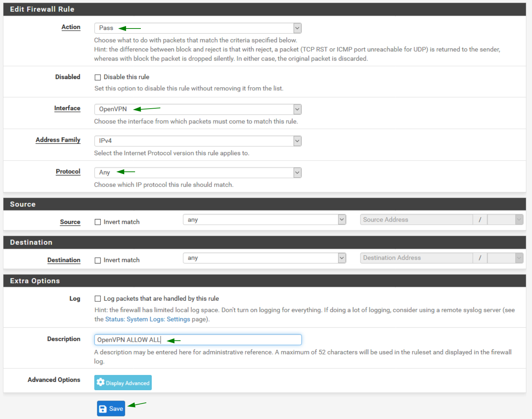Click the Address Family label link

[x=58, y=140]
